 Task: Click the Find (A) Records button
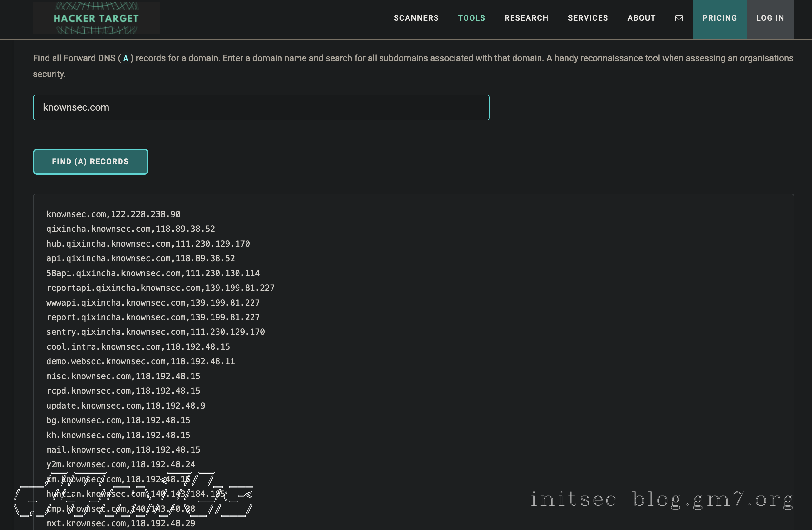point(90,162)
